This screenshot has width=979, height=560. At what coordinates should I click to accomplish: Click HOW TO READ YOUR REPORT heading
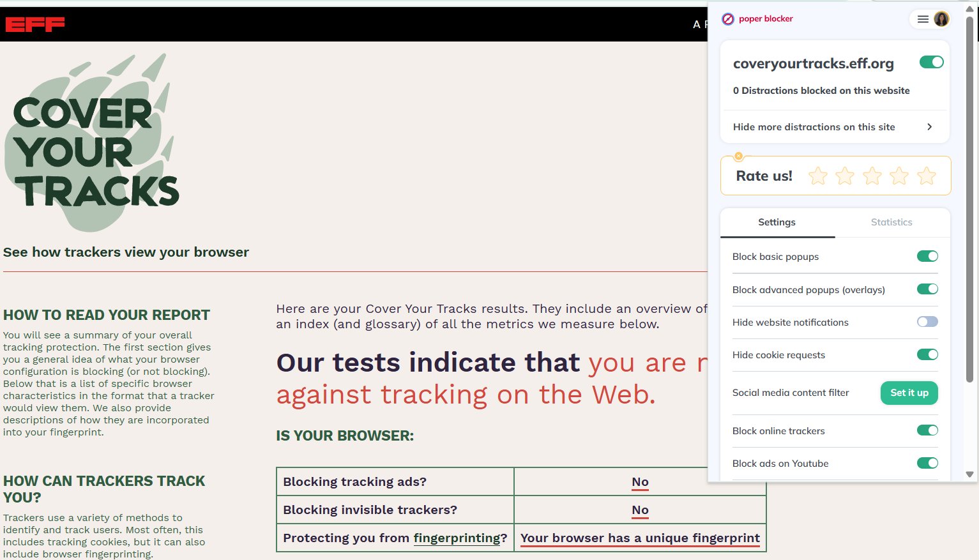pos(107,315)
